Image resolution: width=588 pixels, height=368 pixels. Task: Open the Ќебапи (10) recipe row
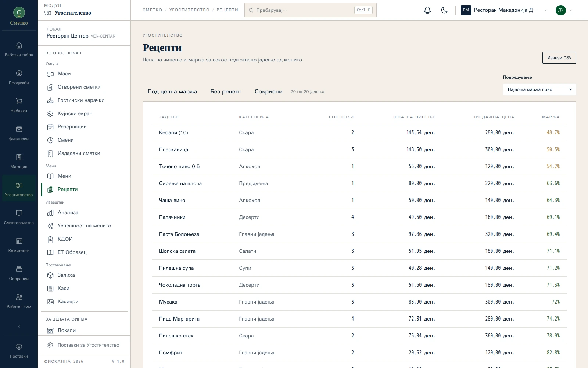click(x=359, y=132)
